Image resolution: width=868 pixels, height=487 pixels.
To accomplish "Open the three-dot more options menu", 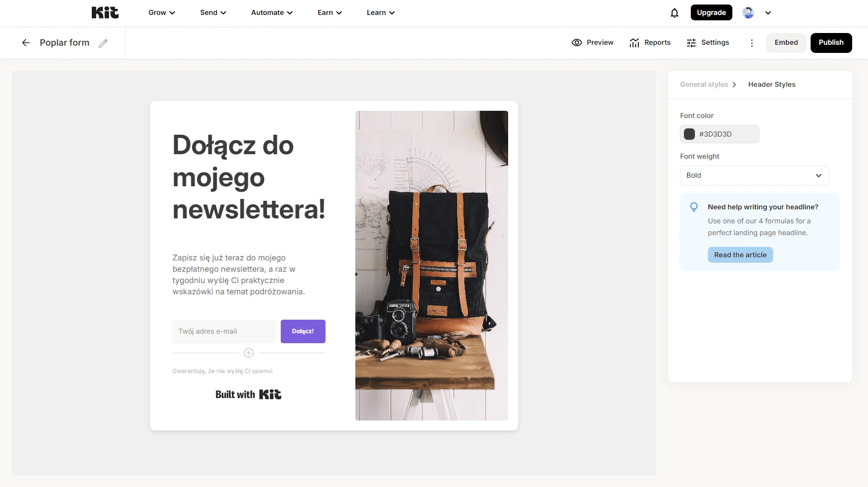I will click(x=752, y=43).
